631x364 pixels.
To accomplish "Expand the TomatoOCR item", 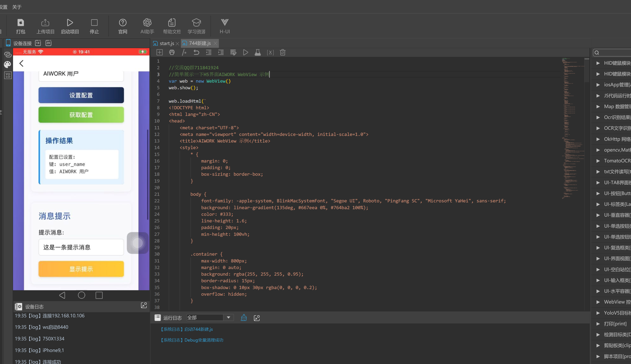I will click(x=598, y=161).
